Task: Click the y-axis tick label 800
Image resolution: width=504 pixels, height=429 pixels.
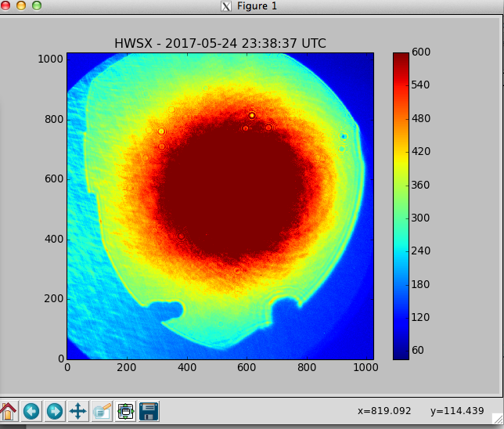Action: [54, 119]
